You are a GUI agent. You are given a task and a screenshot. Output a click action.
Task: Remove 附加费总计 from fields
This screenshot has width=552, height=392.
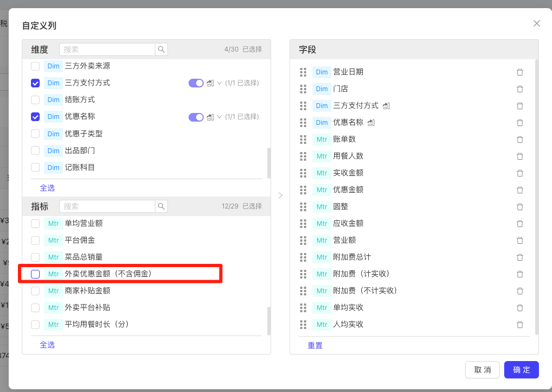tap(519, 257)
